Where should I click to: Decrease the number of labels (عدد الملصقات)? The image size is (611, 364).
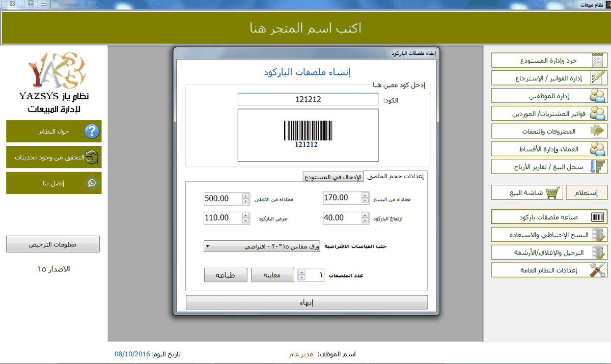(x=302, y=278)
